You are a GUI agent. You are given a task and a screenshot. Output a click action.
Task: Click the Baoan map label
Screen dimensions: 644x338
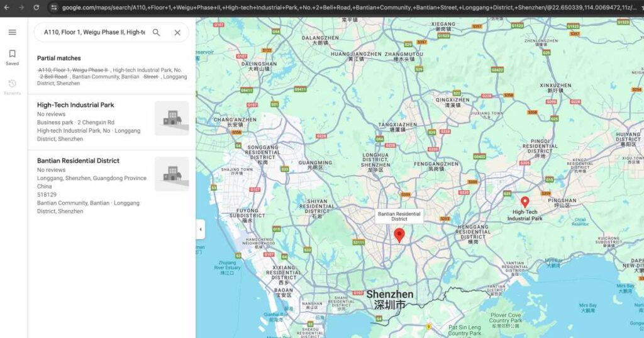click(284, 292)
